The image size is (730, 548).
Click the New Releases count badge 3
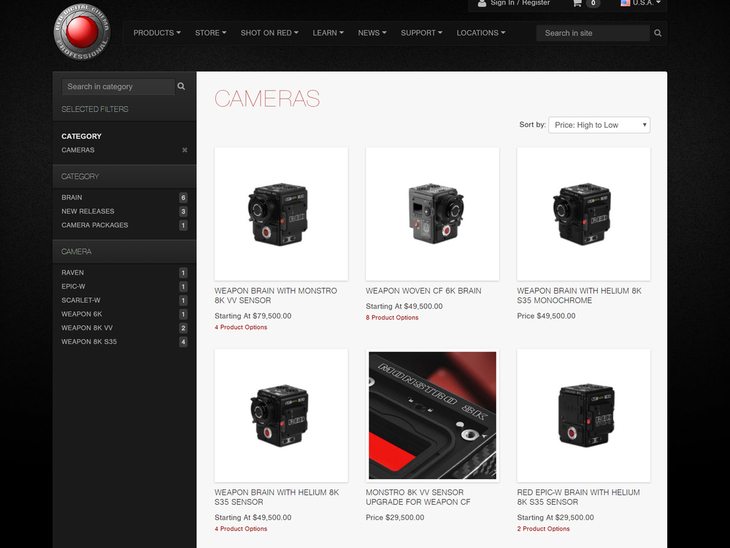(x=183, y=211)
